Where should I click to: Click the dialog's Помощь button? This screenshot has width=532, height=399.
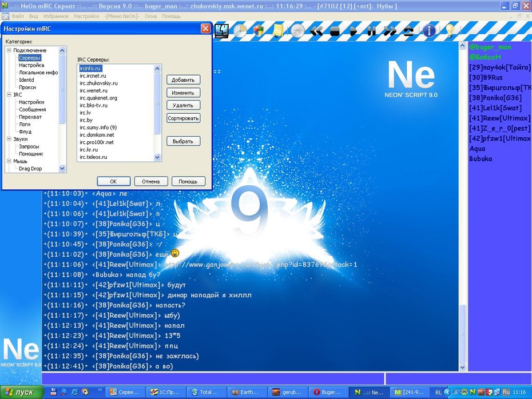click(188, 181)
